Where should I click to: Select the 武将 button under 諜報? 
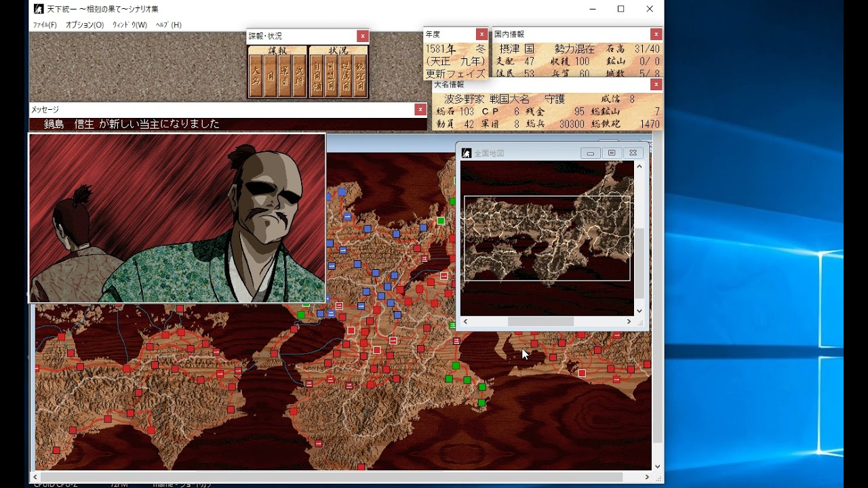pyautogui.click(x=299, y=76)
